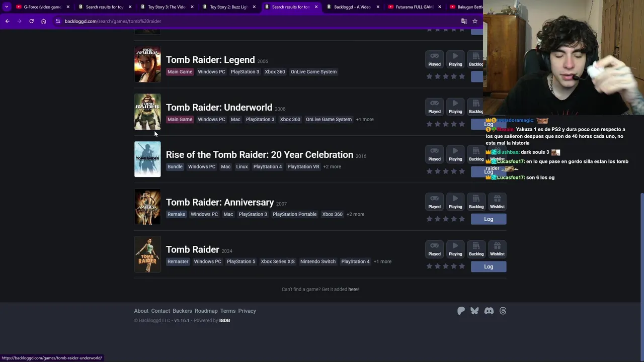644x362 pixels.
Task: Add Tomb Raider 2024 remaster to Wishlist
Action: (x=497, y=249)
